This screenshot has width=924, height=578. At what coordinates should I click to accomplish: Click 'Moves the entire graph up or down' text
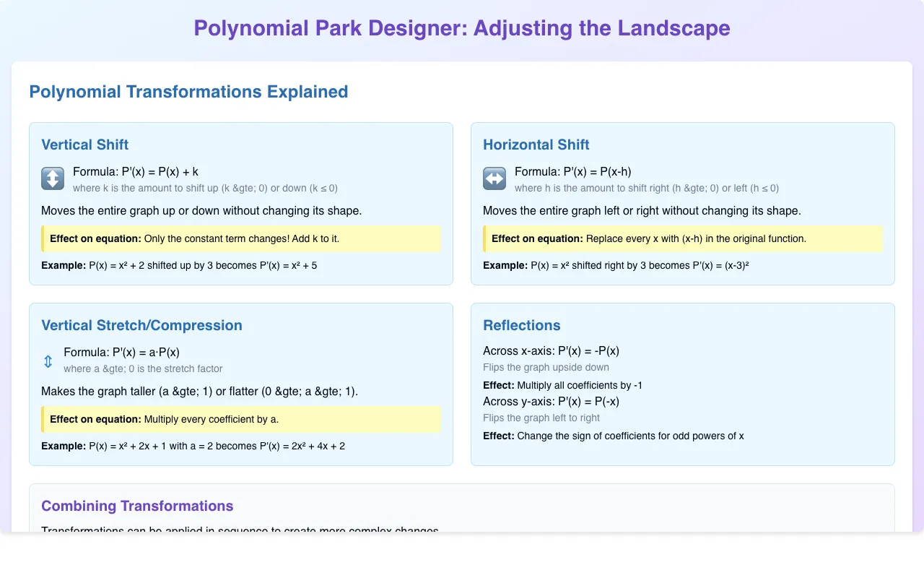tap(201, 211)
